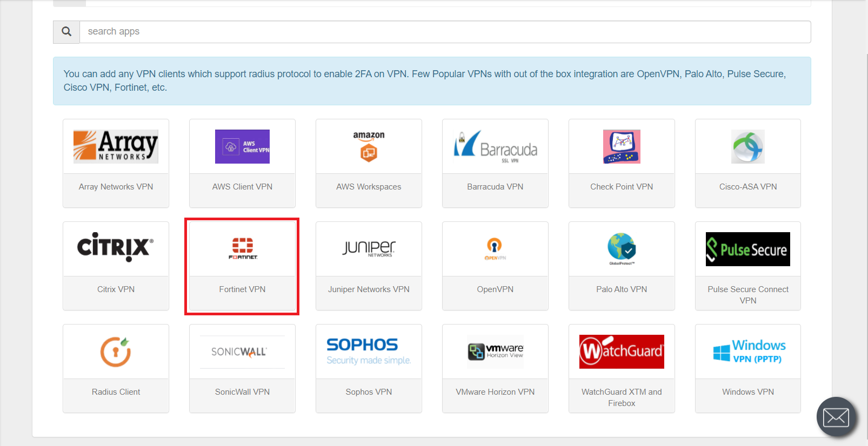Select the Barracuda VPN label
Screen dimensions: 868x446
pos(495,187)
